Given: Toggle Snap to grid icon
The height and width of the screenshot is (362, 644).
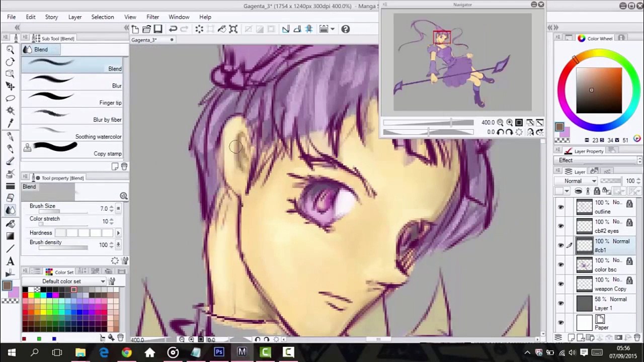Looking at the screenshot, I should coord(309,29).
